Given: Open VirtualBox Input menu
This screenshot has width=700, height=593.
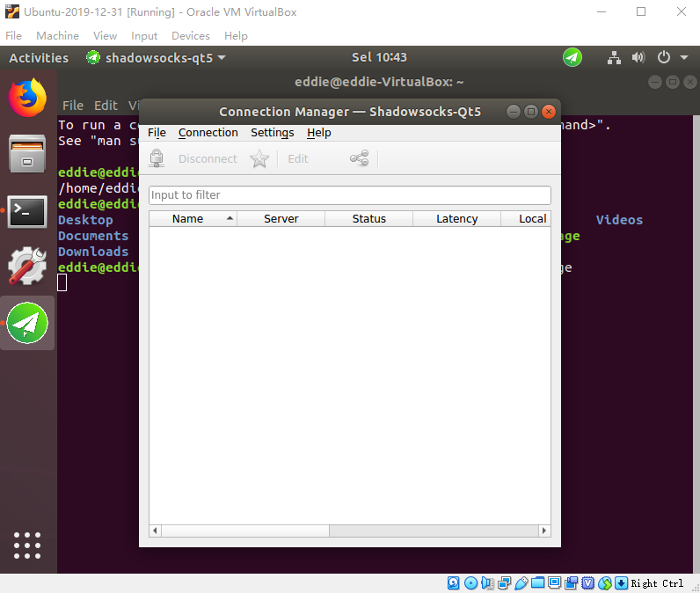Looking at the screenshot, I should click(144, 36).
